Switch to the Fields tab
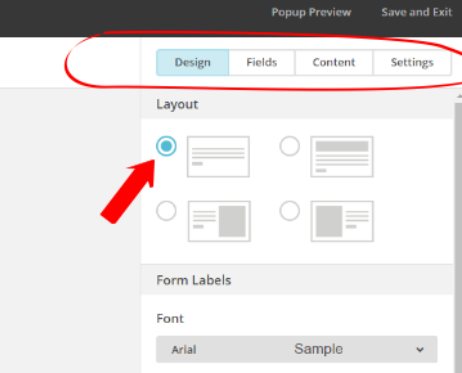Viewport: 462px width, 373px height. click(262, 62)
